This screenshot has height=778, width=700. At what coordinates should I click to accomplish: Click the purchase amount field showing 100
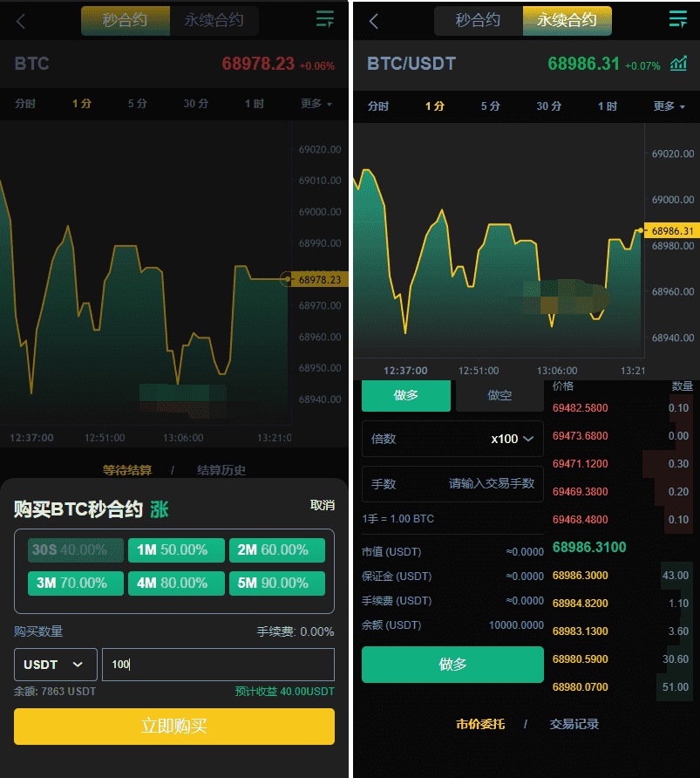point(218,665)
